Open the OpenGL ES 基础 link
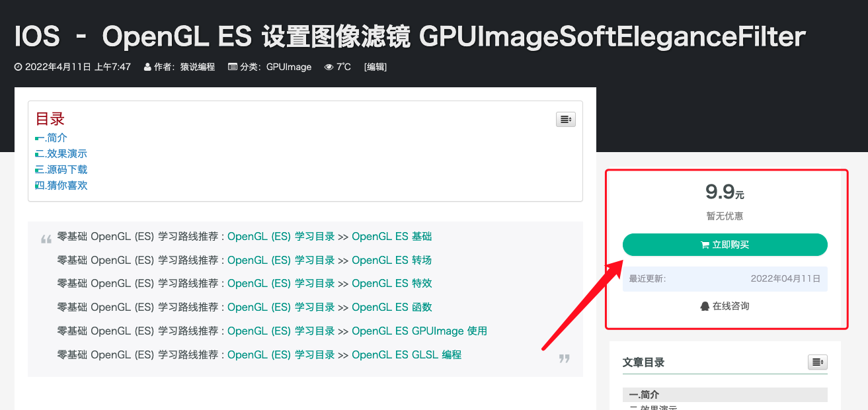 pyautogui.click(x=391, y=236)
